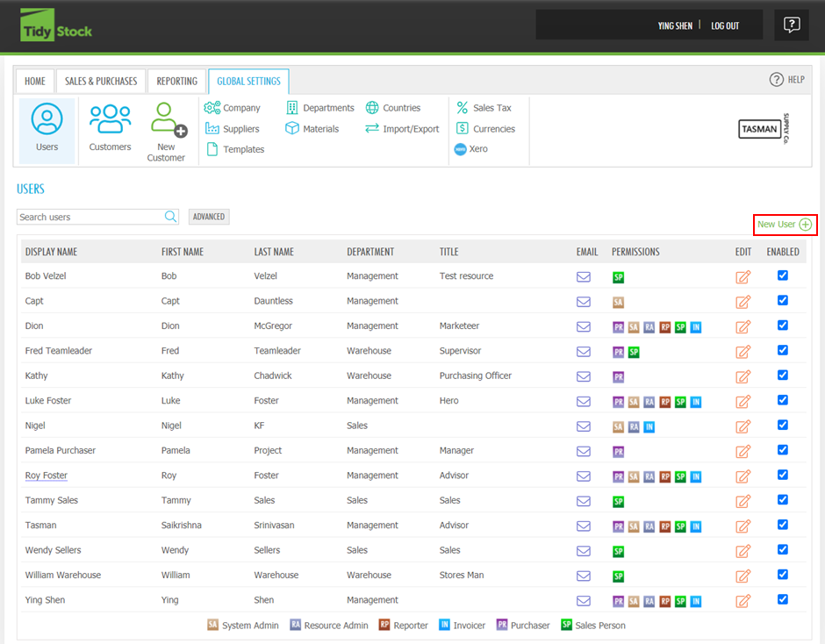825x644 pixels.
Task: Open Roy Foster display name link
Action: tap(47, 476)
